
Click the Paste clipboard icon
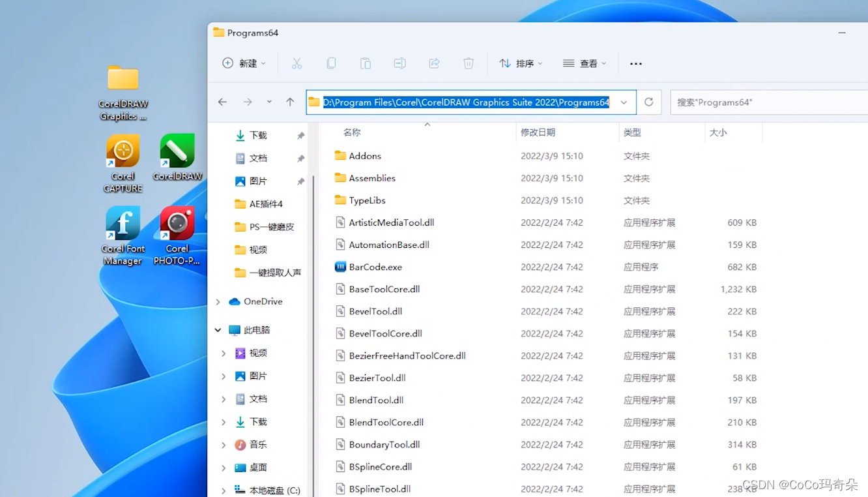pyautogui.click(x=366, y=63)
